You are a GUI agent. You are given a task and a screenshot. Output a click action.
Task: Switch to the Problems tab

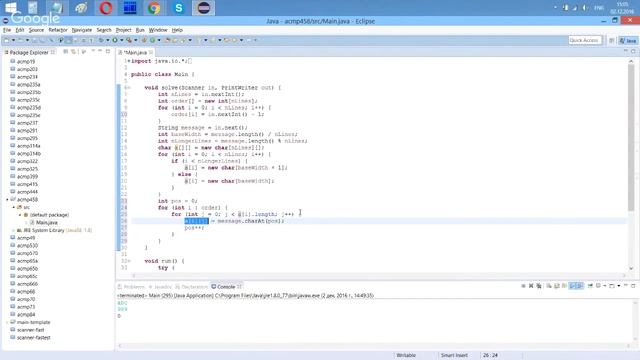[x=131, y=287]
